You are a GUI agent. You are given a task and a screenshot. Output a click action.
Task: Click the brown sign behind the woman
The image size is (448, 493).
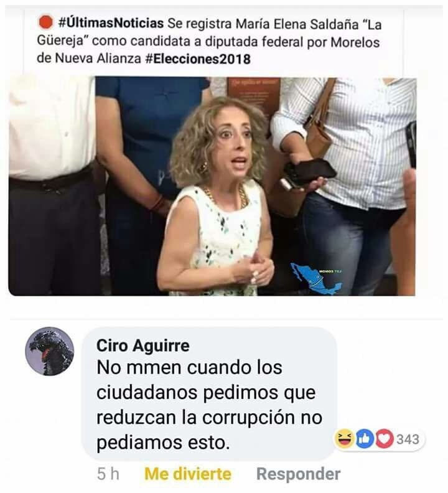(254, 95)
